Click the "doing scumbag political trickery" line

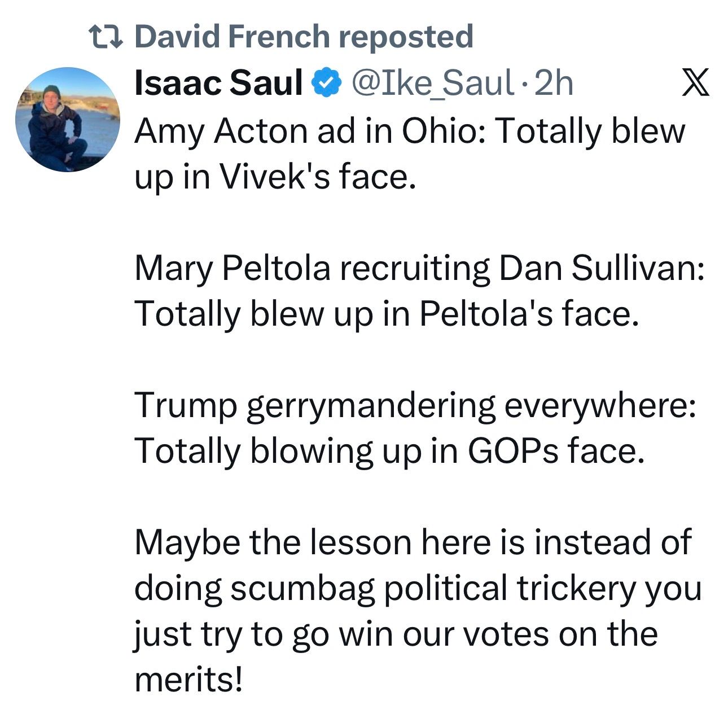[x=418, y=589]
